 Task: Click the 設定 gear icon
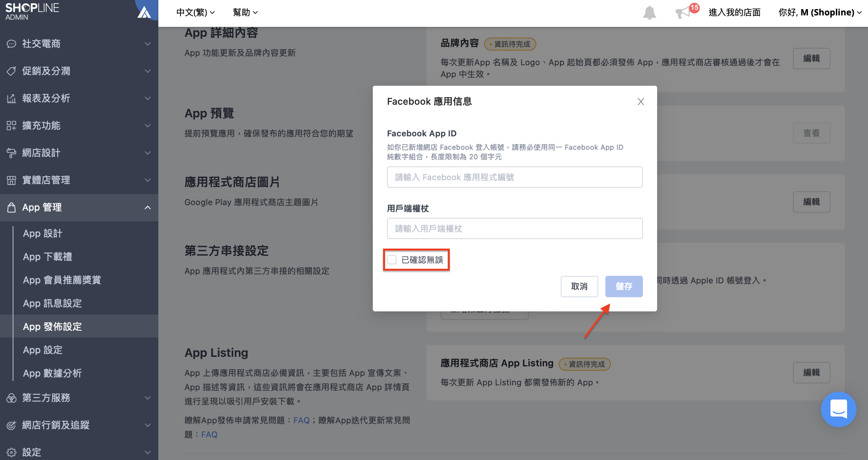pos(11,452)
